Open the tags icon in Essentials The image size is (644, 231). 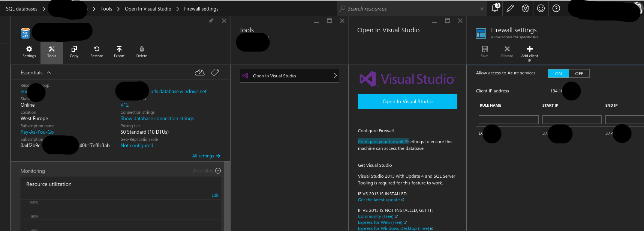click(215, 72)
